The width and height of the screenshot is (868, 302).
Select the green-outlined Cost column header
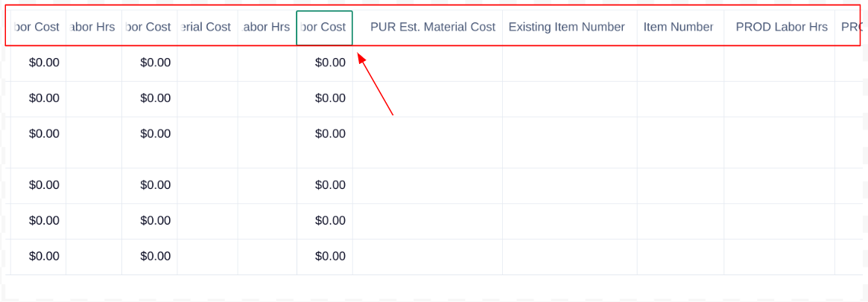pyautogui.click(x=324, y=28)
